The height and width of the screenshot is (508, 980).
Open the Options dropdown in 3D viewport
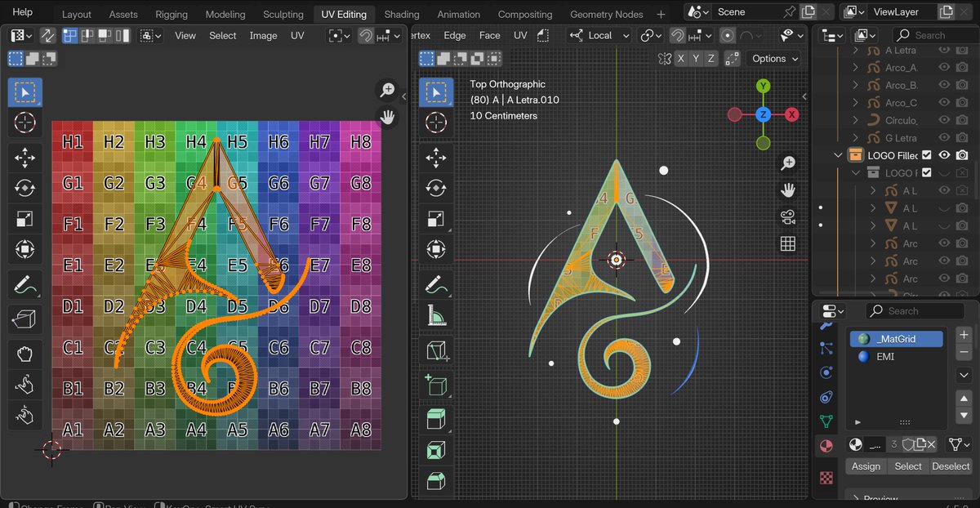(x=773, y=59)
